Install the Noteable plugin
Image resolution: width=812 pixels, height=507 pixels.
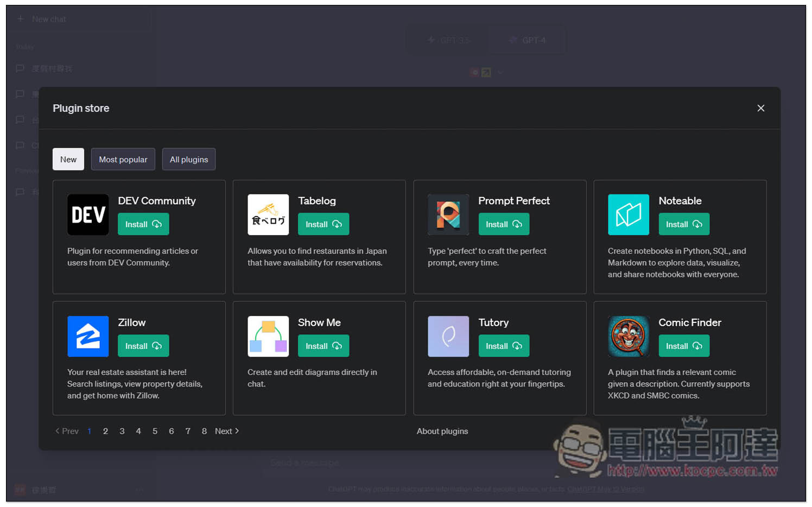tap(684, 225)
